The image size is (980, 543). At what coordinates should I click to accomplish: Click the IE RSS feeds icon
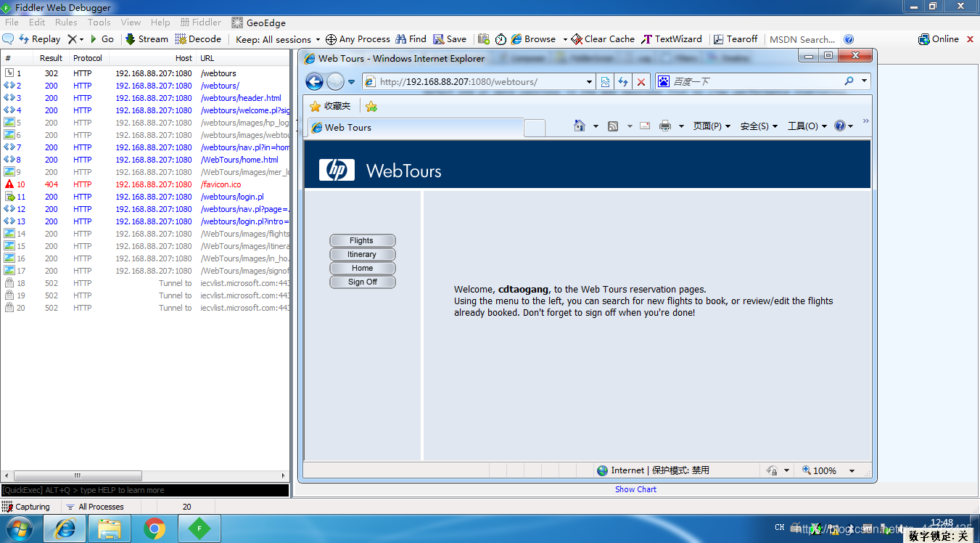point(613,126)
